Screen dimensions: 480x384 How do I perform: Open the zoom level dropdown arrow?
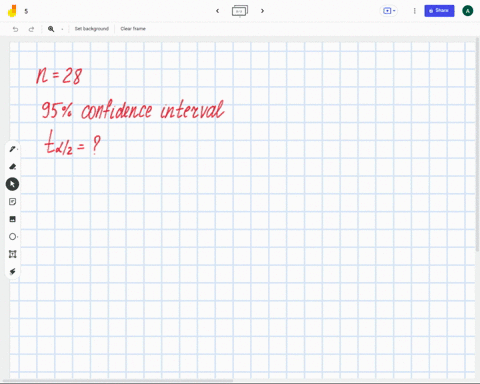click(x=62, y=29)
